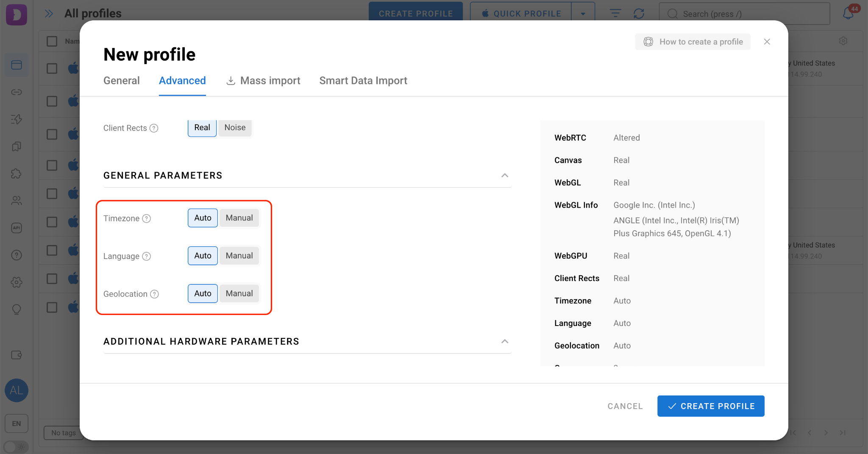Switch to the Advanced tab
Viewport: 868px width, 454px height.
point(182,81)
